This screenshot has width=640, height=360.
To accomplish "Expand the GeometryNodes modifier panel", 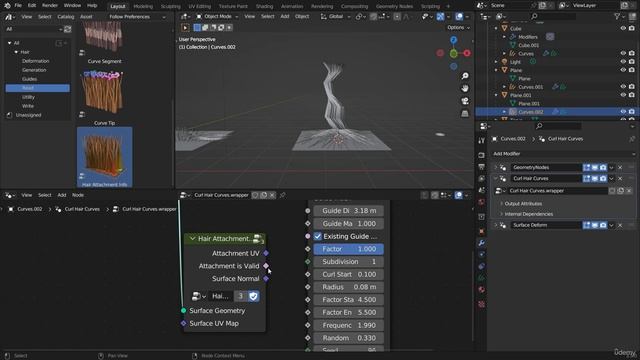I will 496,167.
